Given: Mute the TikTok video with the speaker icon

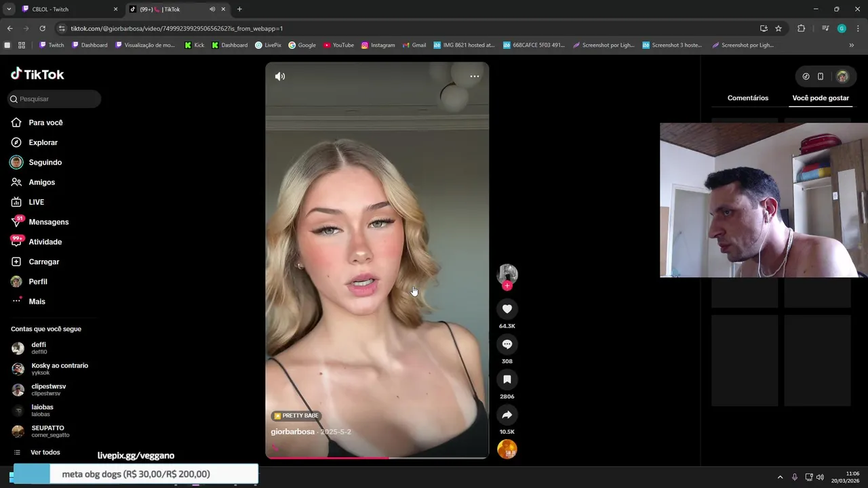Looking at the screenshot, I should (x=280, y=77).
